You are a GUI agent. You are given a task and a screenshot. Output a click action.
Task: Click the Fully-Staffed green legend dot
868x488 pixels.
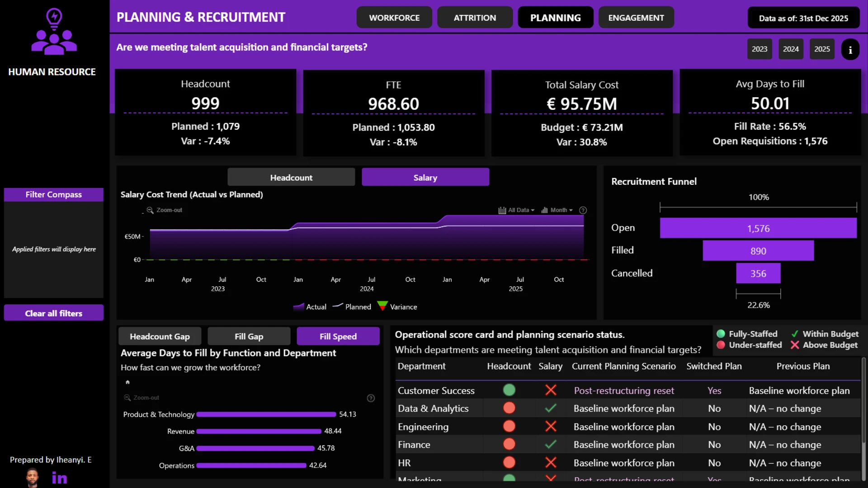[x=721, y=334]
